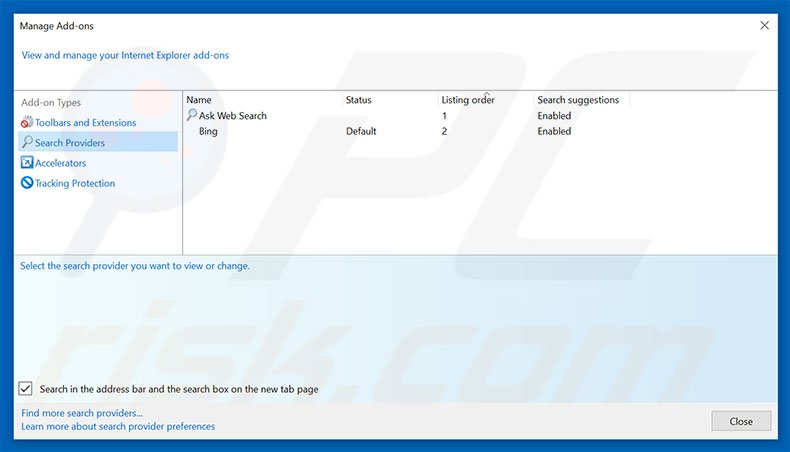790x452 pixels.
Task: Click the Close button
Action: 741,421
